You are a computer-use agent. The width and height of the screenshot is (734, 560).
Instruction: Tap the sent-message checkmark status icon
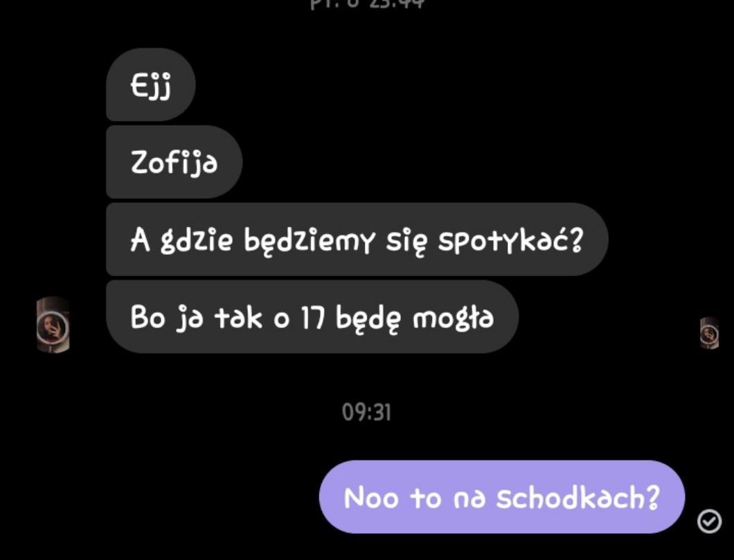pyautogui.click(x=709, y=521)
